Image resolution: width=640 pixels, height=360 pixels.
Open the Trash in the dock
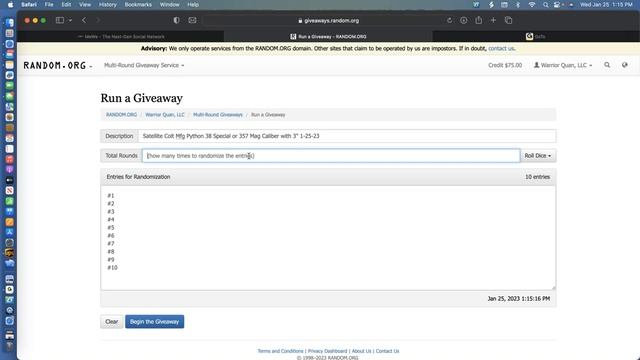click(x=9, y=346)
